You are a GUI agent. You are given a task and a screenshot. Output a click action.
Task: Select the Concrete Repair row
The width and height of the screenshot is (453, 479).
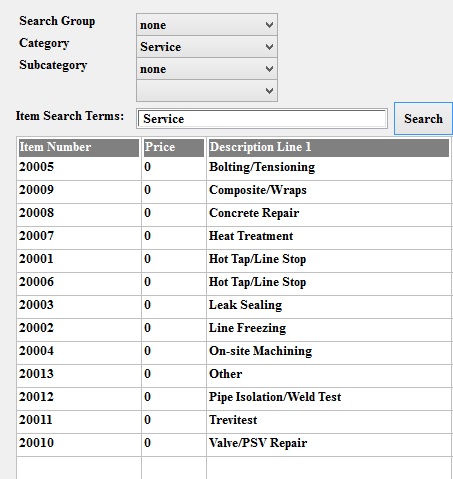tap(234, 213)
